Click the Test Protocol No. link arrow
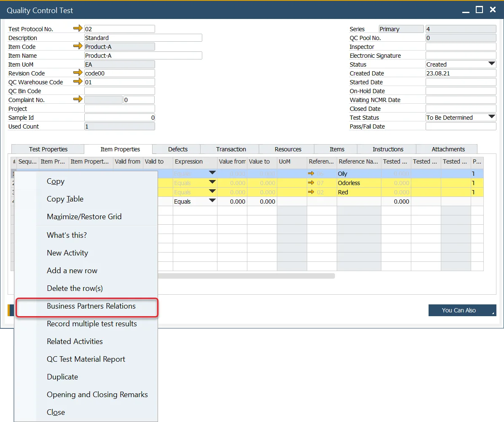The height and width of the screenshot is (422, 504). pos(78,29)
